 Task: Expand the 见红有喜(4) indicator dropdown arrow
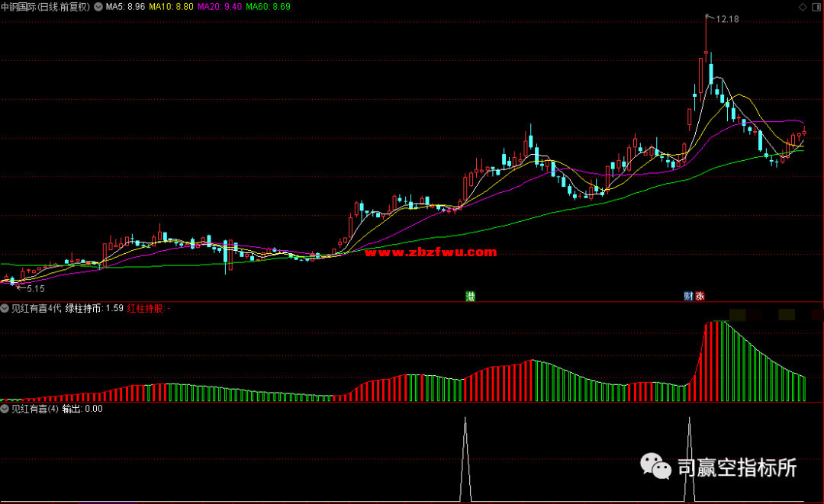pyautogui.click(x=5, y=409)
